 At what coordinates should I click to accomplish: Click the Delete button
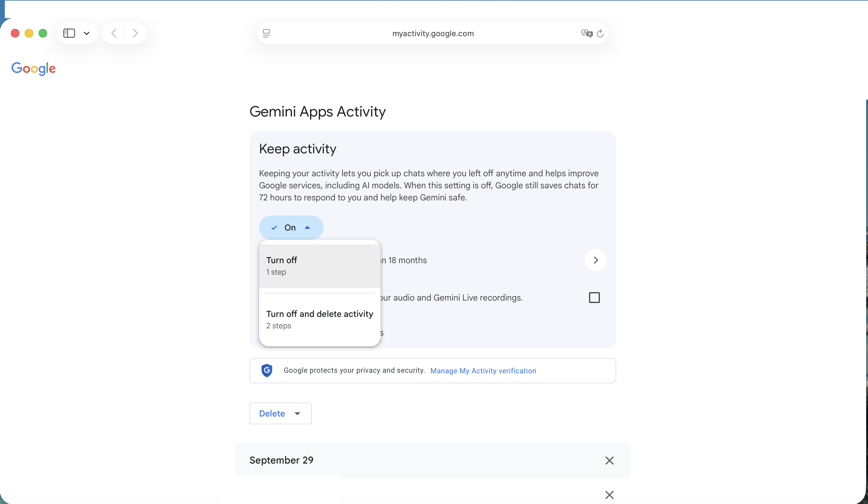pos(272,413)
